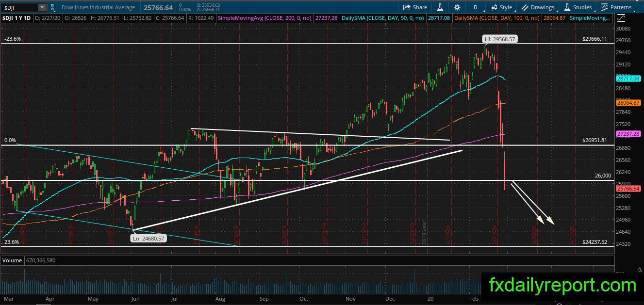Click the orange 28064.87 SMA price tag

(x=628, y=103)
